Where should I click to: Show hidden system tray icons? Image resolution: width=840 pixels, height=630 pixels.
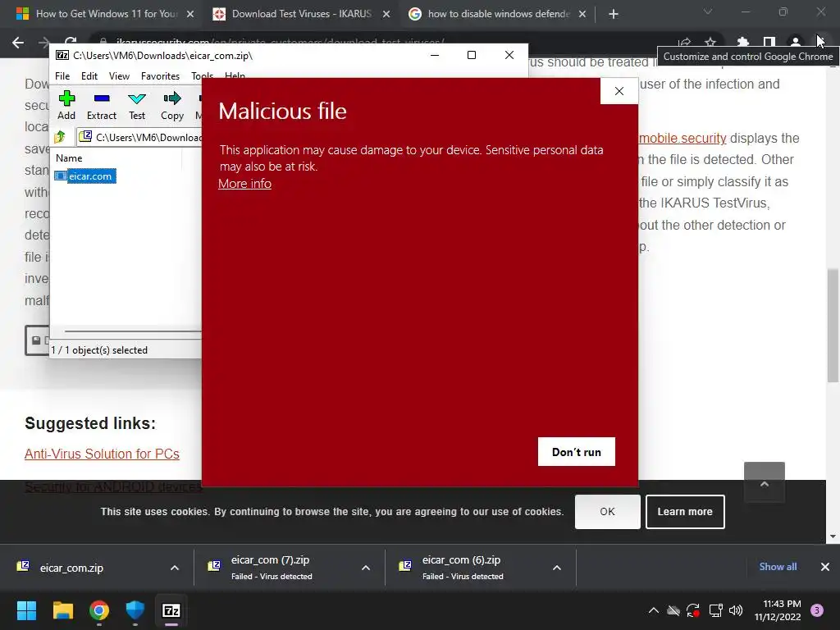654,610
